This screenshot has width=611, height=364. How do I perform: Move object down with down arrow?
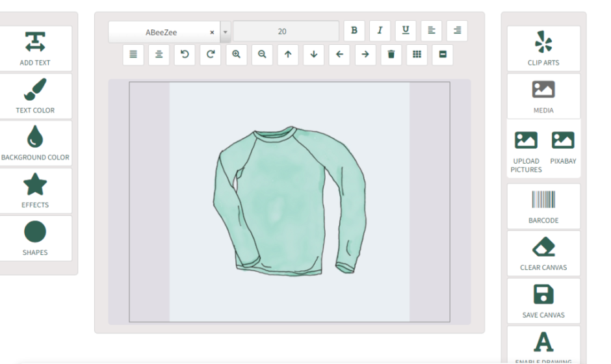(x=314, y=55)
